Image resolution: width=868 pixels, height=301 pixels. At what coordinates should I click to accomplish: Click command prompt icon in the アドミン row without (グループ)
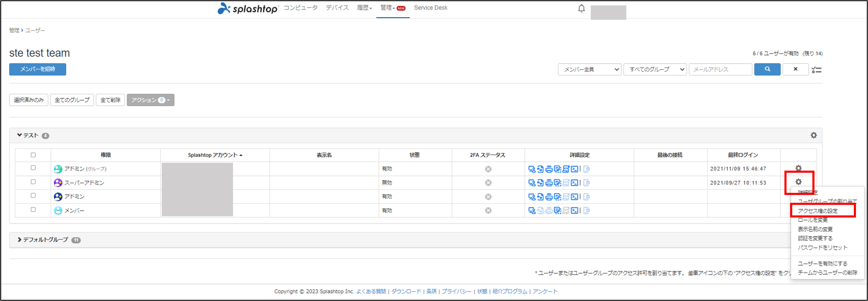[x=575, y=197]
